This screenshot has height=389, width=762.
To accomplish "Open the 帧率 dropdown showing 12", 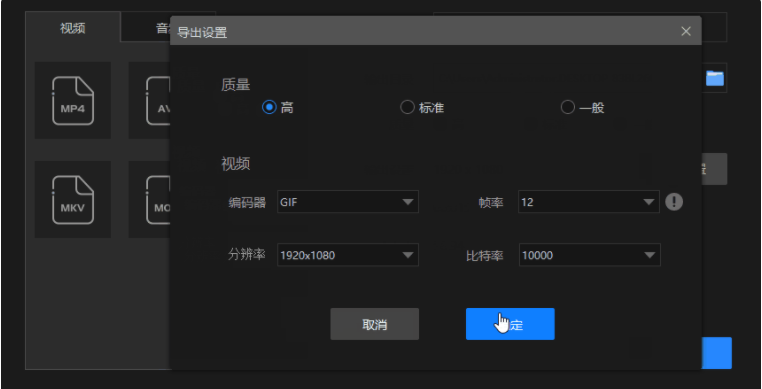I will click(589, 202).
